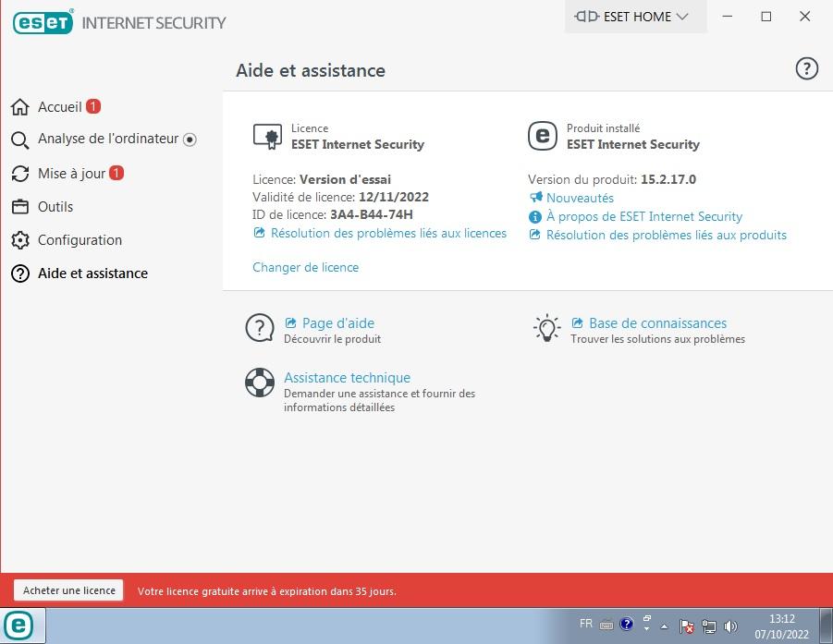Screen dimensions: 833x644
Task: Click the lightbulb icon for Base de connaissances
Action: coord(546,328)
